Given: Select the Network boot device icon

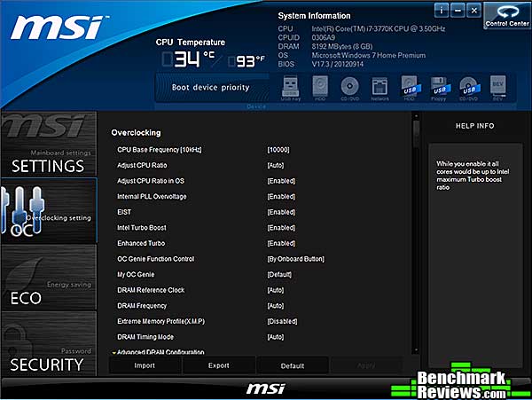Looking at the screenshot, I should 379,88.
